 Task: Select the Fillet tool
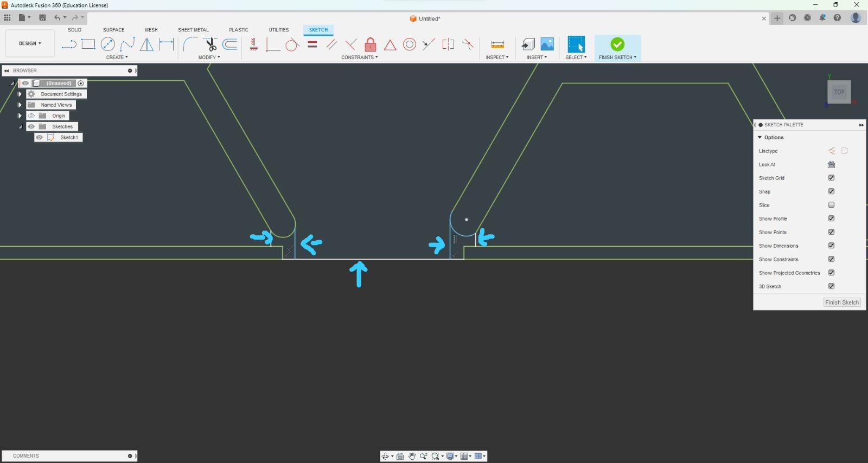190,44
